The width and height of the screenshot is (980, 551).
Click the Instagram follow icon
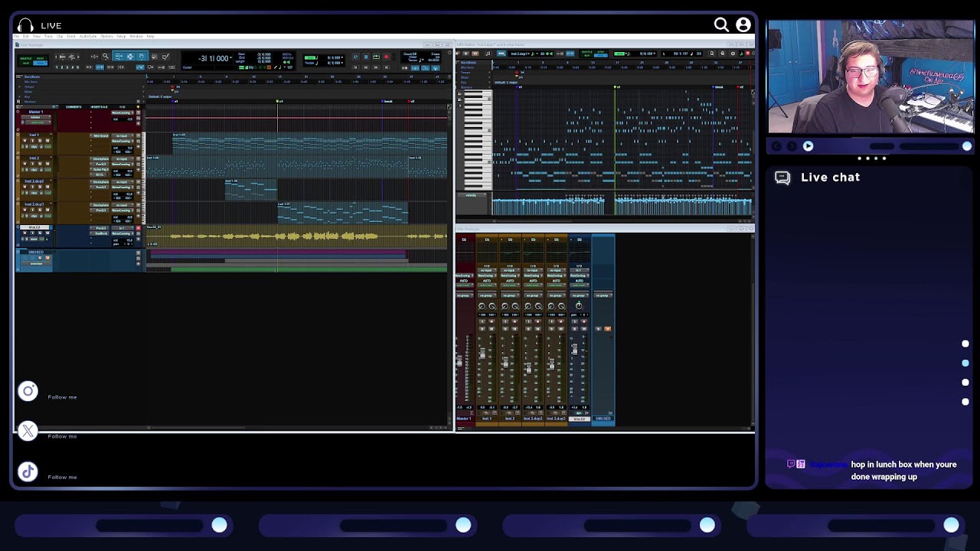[28, 391]
